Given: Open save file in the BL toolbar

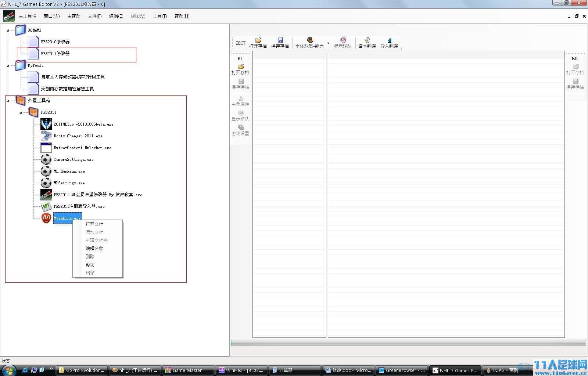Looking at the screenshot, I should [240, 69].
